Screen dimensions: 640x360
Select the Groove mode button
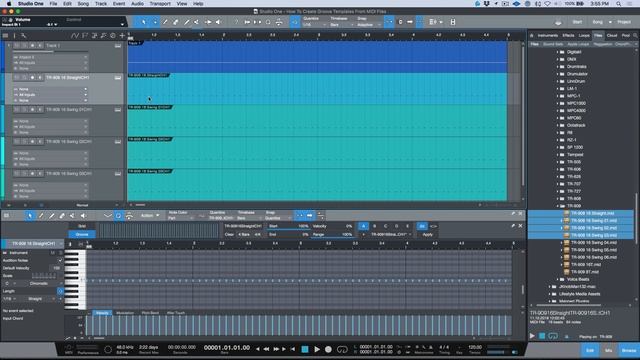pos(82,234)
